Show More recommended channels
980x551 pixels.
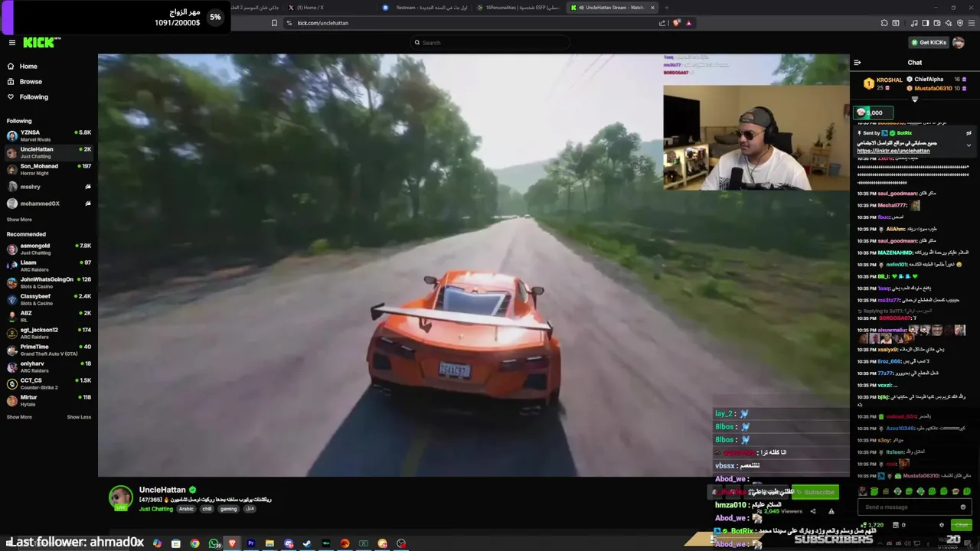point(19,417)
